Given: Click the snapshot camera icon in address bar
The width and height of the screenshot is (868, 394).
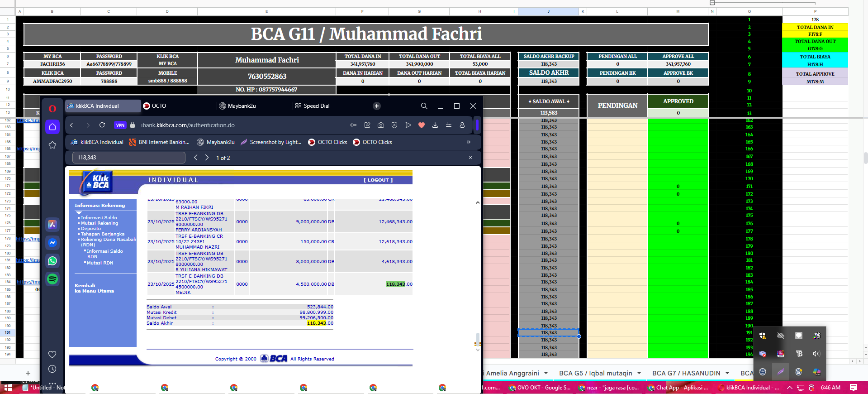Looking at the screenshot, I should coord(381,125).
